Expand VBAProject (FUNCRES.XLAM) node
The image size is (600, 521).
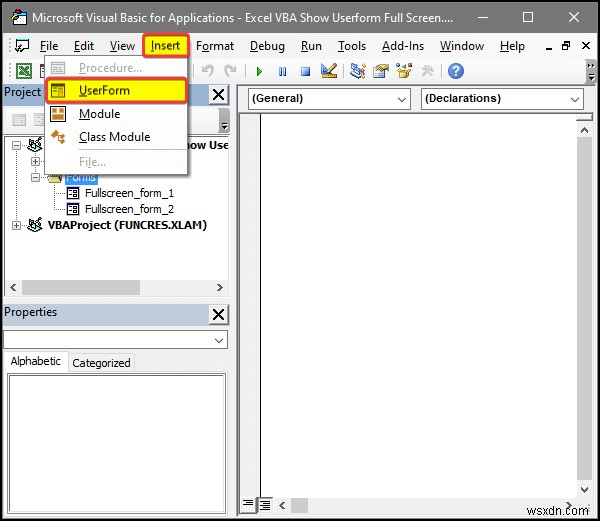pos(16,226)
